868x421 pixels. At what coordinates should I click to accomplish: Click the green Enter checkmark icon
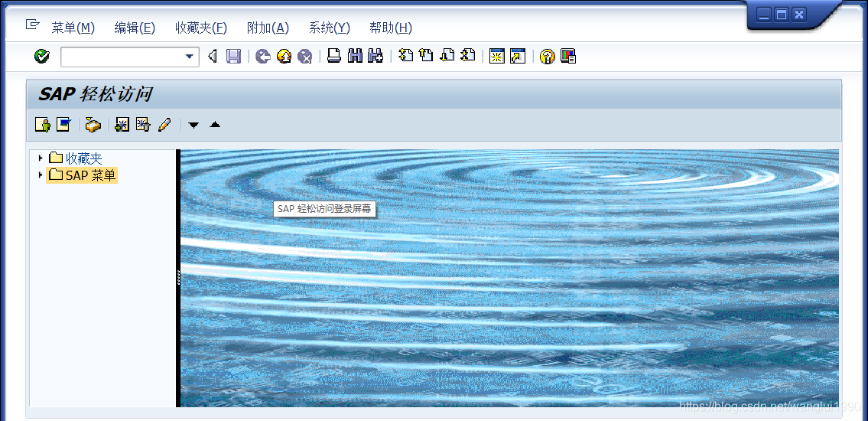42,56
